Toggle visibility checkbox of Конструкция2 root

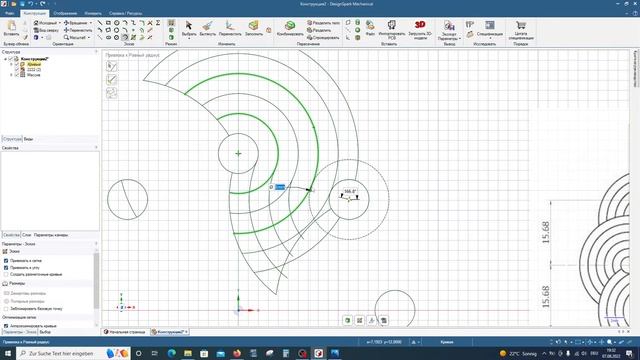(x=11, y=59)
